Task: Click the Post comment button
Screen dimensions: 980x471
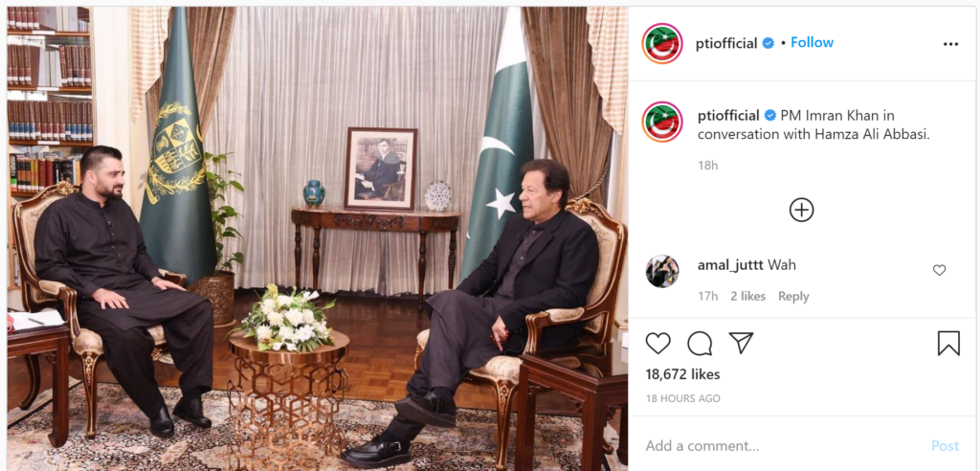Action: click(x=945, y=446)
